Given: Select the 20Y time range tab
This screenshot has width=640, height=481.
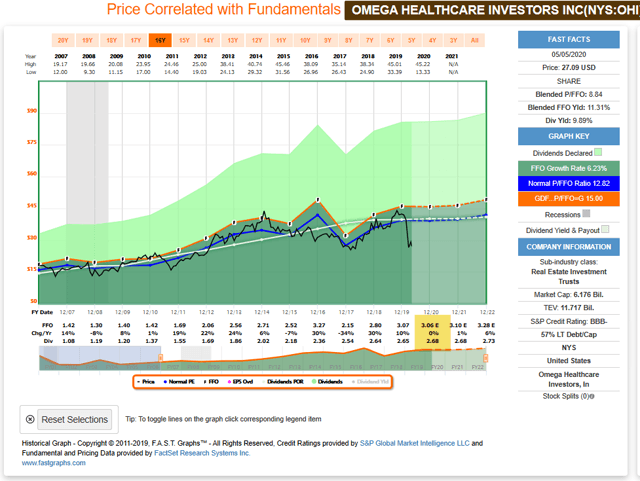Looking at the screenshot, I should point(63,40).
